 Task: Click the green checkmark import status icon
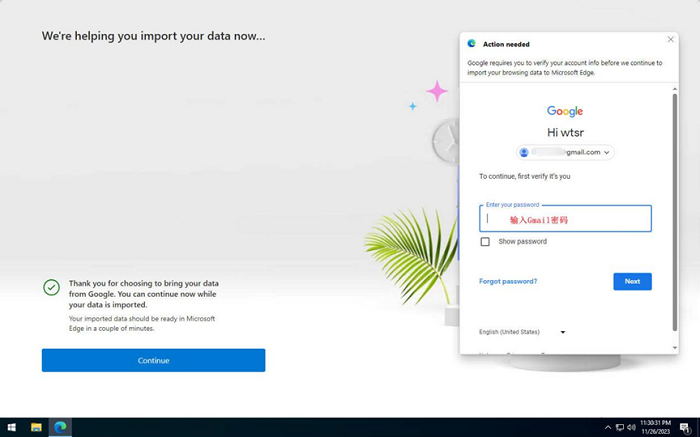[51, 287]
